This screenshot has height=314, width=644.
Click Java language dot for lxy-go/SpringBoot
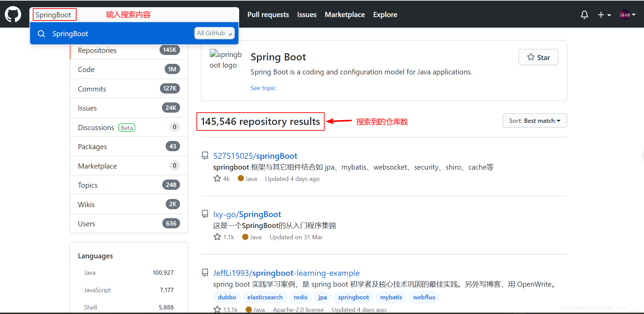click(245, 237)
